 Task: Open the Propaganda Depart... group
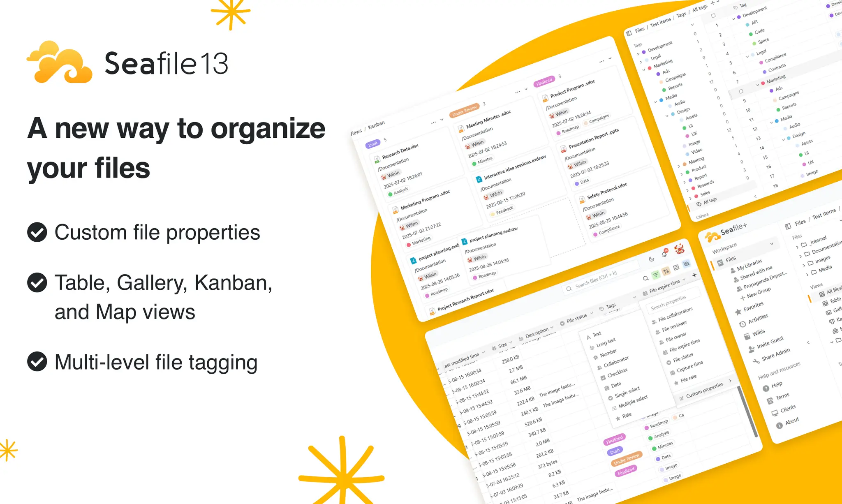click(762, 281)
